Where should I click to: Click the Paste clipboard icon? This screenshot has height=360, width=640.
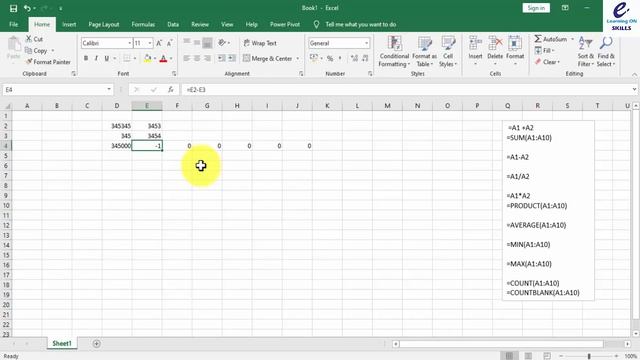(x=13, y=44)
